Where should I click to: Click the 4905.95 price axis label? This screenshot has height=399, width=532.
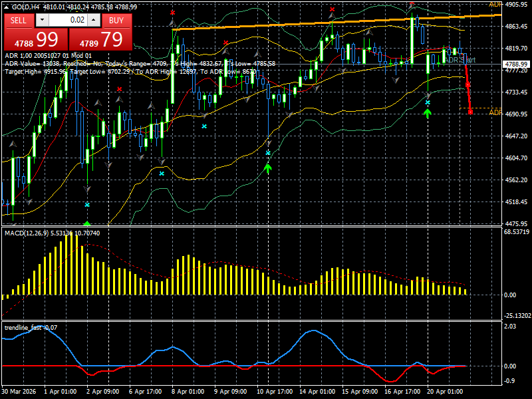pos(516,4)
